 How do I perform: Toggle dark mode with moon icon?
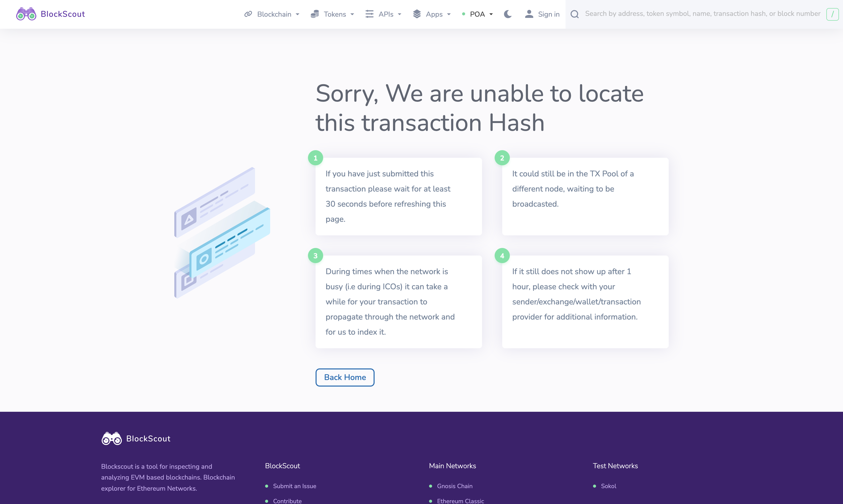508,14
